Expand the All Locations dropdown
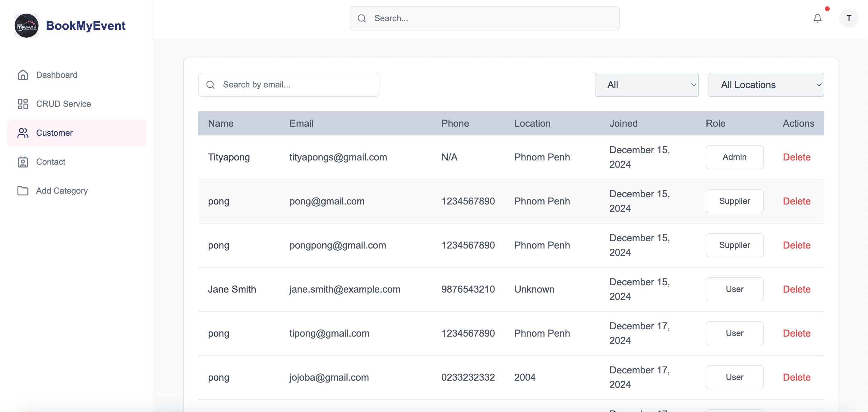 (765, 85)
